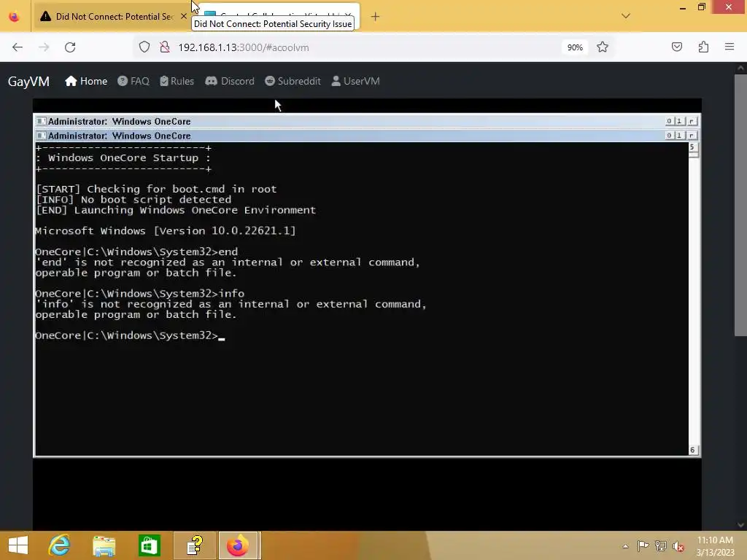Click the muted volume tray icon
This screenshot has width=747, height=560.
[678, 546]
